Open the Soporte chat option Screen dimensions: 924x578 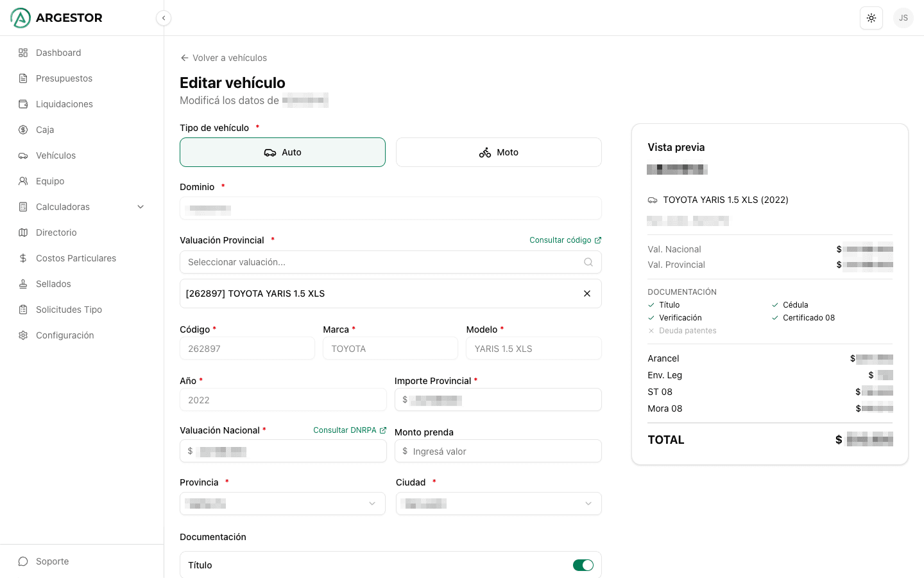pos(52,561)
